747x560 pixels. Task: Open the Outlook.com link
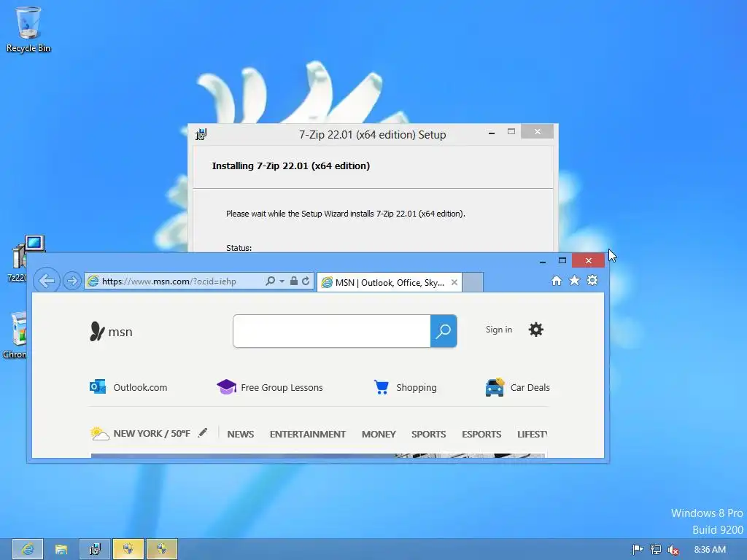tap(140, 388)
